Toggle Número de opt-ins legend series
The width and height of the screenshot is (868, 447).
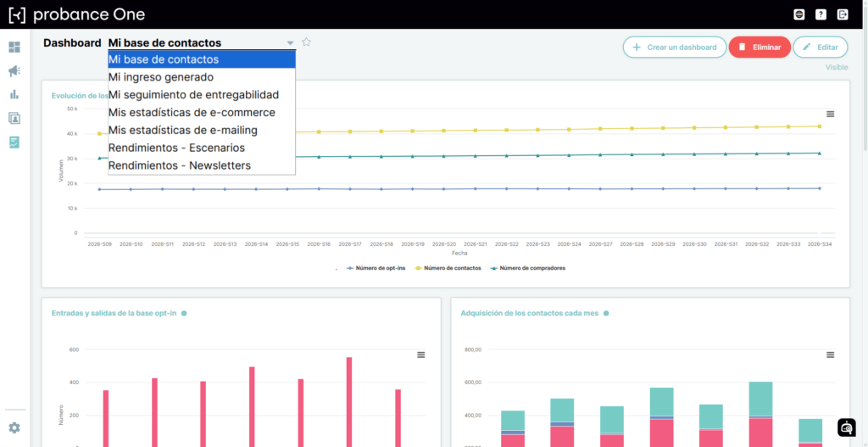[x=376, y=268]
